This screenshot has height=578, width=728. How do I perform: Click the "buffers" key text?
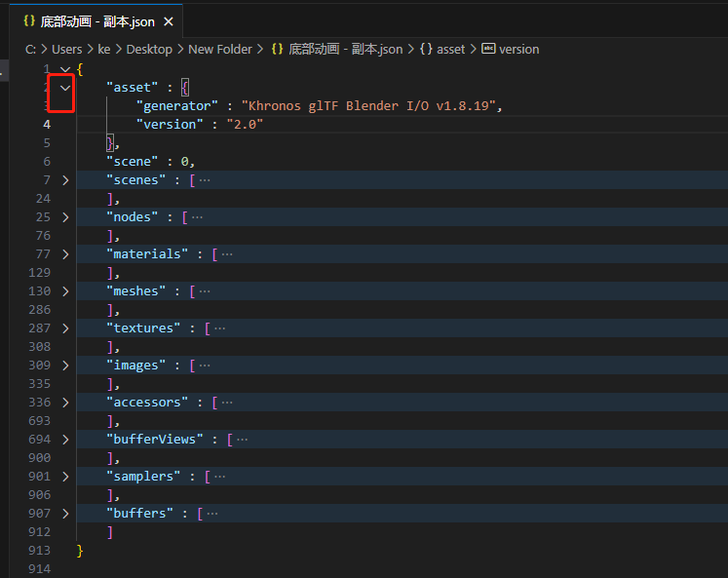[139, 514]
